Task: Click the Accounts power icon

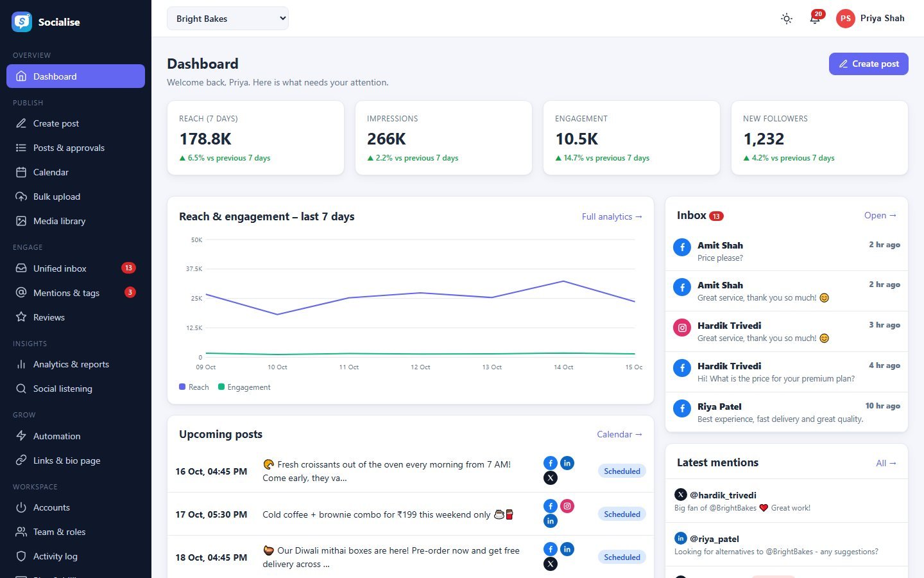Action: click(x=21, y=507)
